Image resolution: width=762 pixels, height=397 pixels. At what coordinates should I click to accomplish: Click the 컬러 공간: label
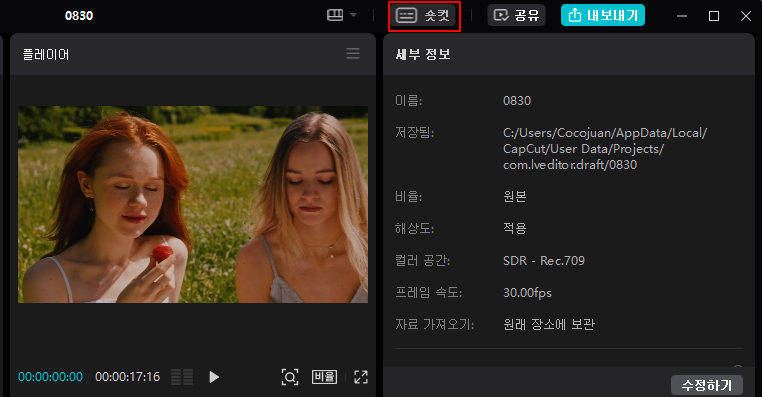pos(423,260)
